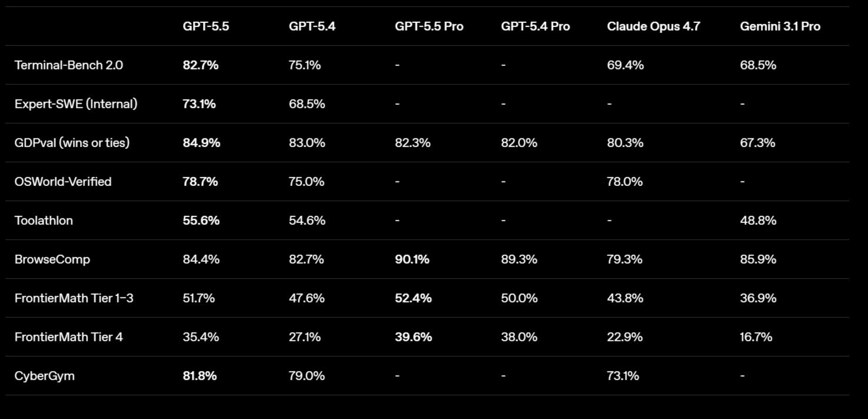Click the 39.6% FrontierMath Tier 4 score
This screenshot has width=868, height=419.
413,337
